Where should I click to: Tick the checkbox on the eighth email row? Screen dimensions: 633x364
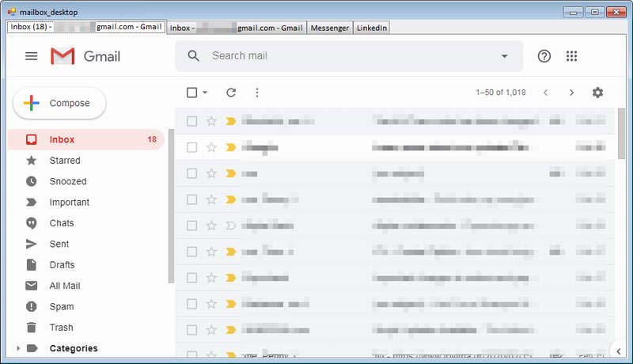click(191, 304)
